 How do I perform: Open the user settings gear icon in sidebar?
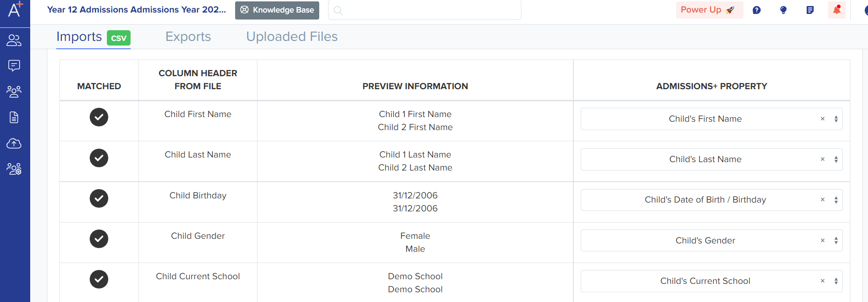point(14,169)
